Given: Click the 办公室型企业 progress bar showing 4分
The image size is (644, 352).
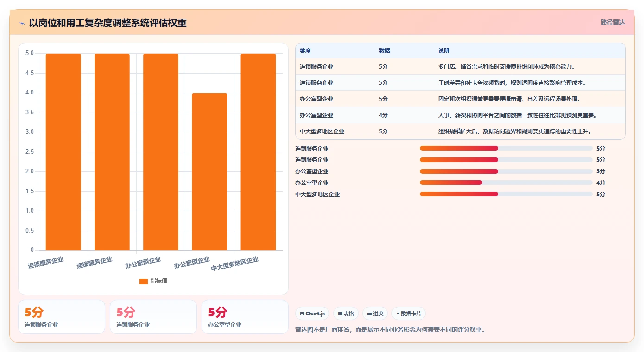Looking at the screenshot, I should coord(506,182).
